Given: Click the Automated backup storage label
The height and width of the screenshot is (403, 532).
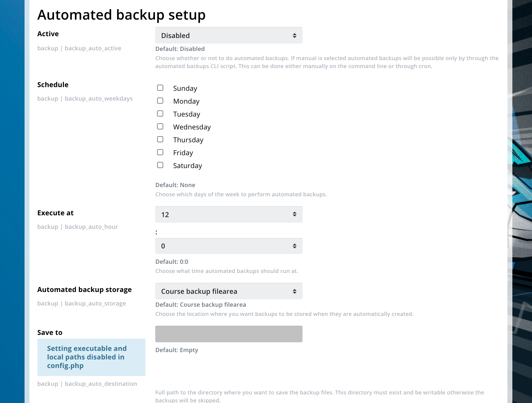Looking at the screenshot, I should click(84, 290).
